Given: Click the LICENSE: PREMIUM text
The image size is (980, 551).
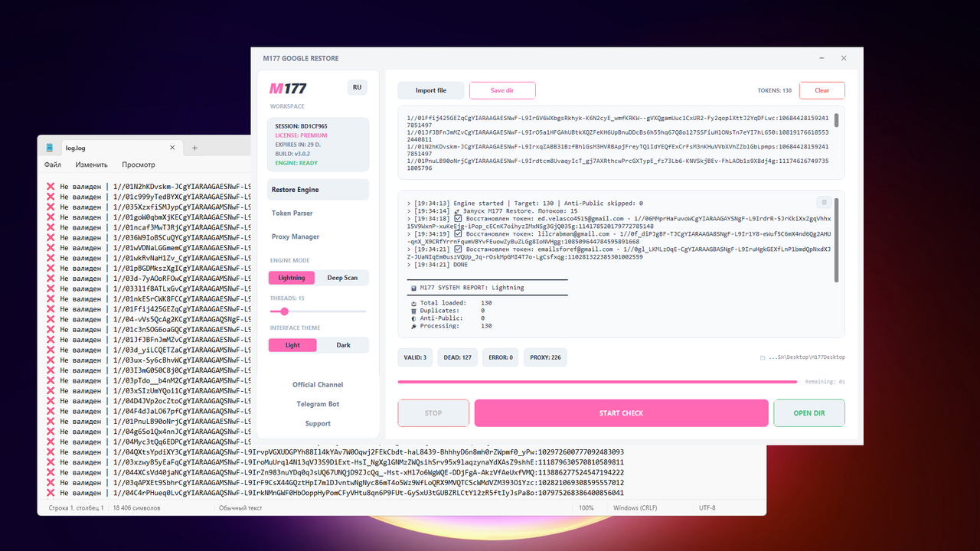Looking at the screenshot, I should click(x=301, y=135).
